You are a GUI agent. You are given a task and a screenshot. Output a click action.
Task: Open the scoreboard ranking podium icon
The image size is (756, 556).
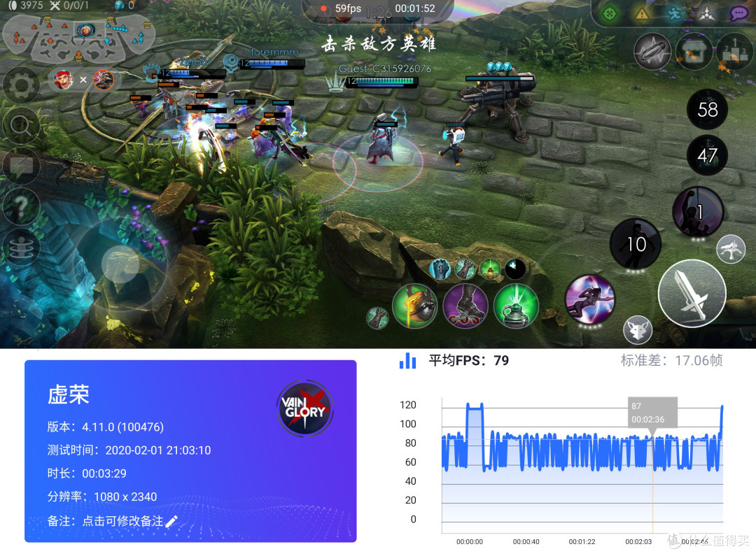(x=735, y=52)
